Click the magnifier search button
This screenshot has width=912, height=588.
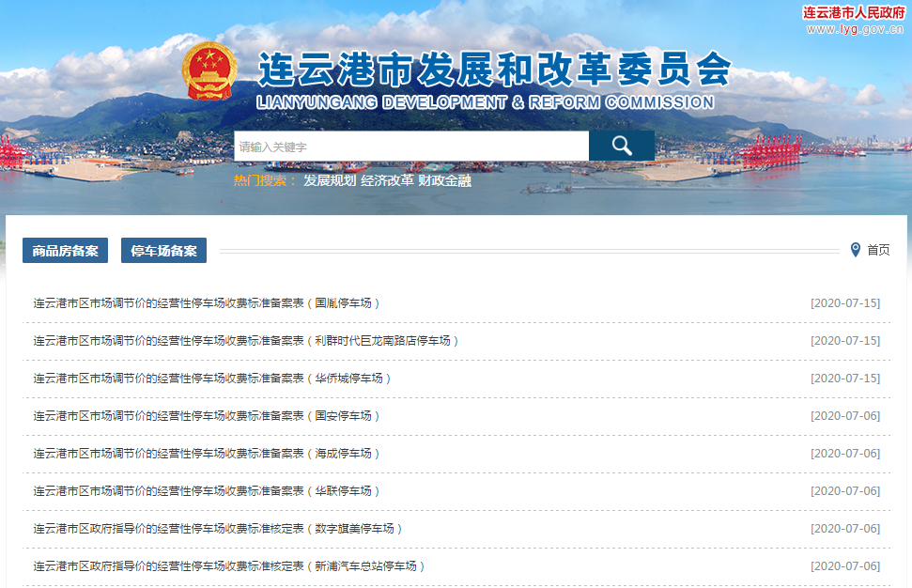(621, 146)
